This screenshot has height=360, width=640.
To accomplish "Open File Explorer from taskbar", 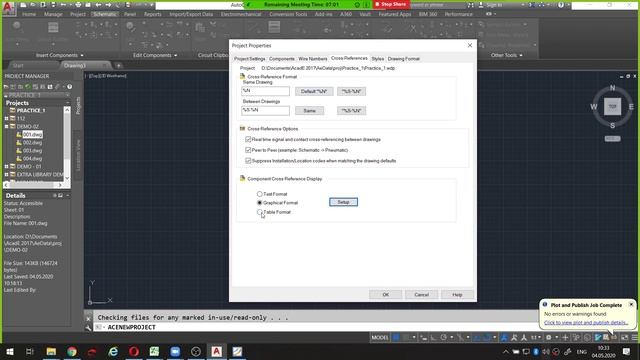I will (51, 351).
